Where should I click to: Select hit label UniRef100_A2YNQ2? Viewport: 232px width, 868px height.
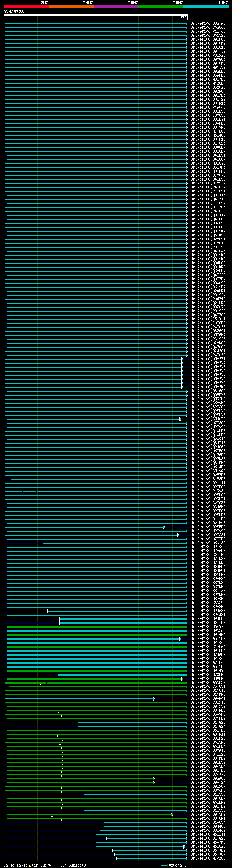coord(208,343)
